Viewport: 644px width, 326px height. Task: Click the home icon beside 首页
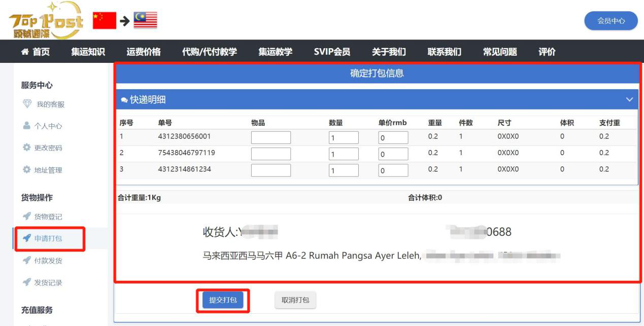(24, 52)
